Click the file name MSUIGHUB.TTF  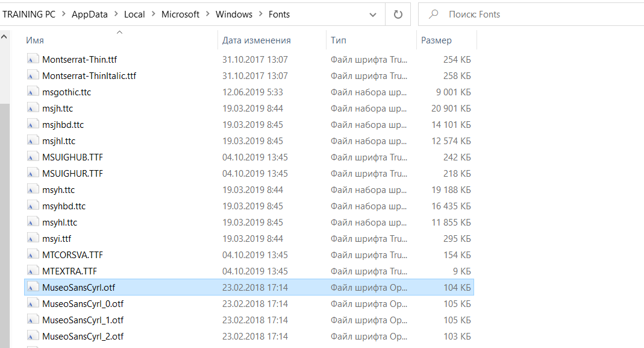click(73, 157)
